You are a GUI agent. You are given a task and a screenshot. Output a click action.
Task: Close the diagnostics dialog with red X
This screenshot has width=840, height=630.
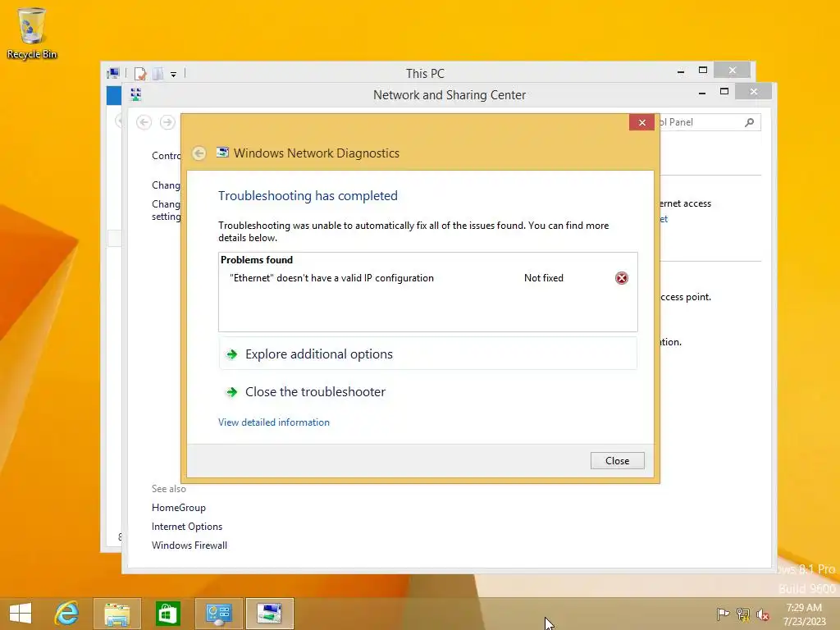641,123
